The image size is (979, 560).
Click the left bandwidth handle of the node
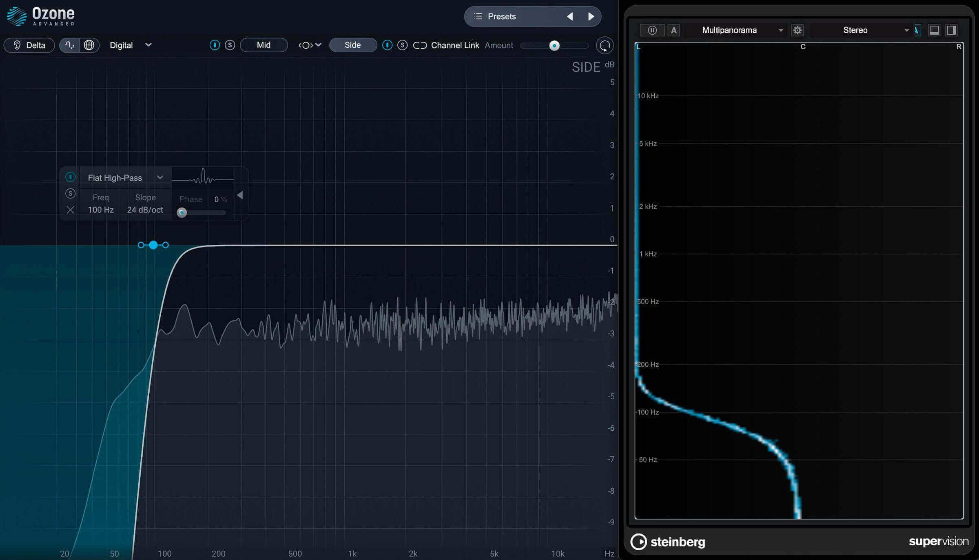coord(141,245)
